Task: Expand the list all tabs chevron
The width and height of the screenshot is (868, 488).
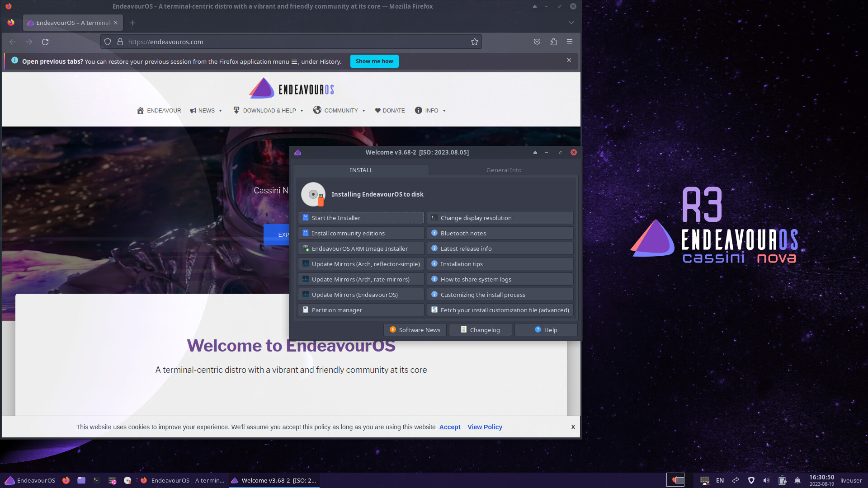Action: (x=571, y=23)
